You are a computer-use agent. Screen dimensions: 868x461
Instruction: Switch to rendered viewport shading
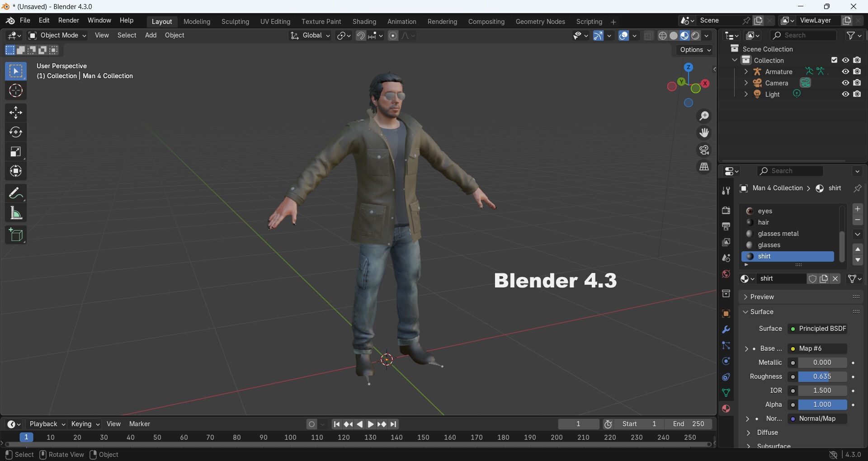coord(696,36)
